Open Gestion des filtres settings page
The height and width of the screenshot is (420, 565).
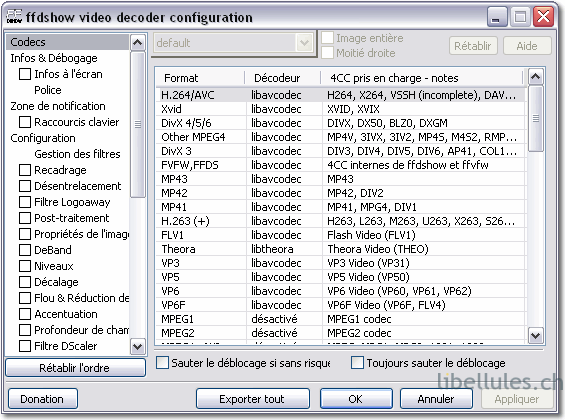click(x=77, y=154)
